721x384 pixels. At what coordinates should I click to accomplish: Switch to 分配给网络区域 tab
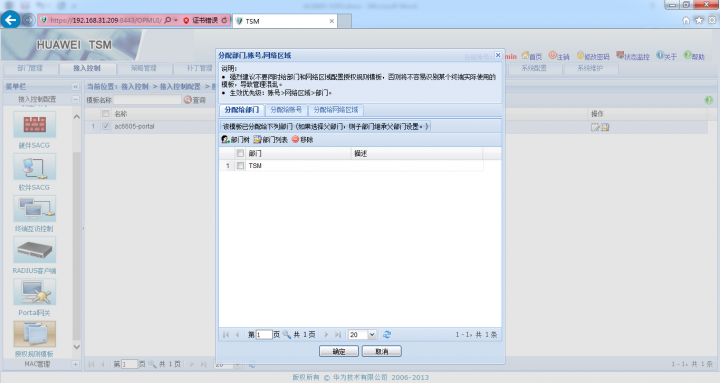[x=336, y=110]
